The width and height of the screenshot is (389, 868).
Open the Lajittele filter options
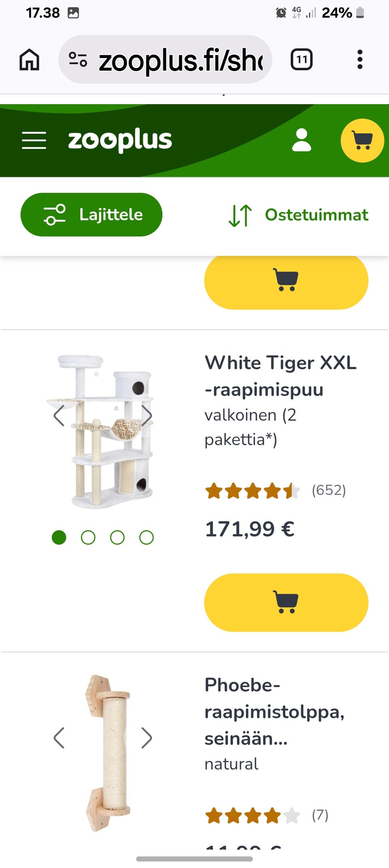(91, 215)
